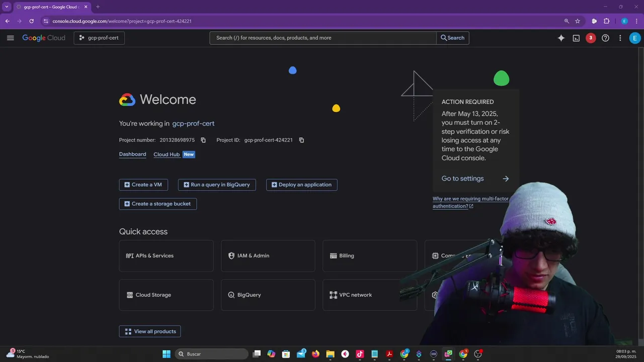Open the console three-dot settings menu

coord(620,38)
